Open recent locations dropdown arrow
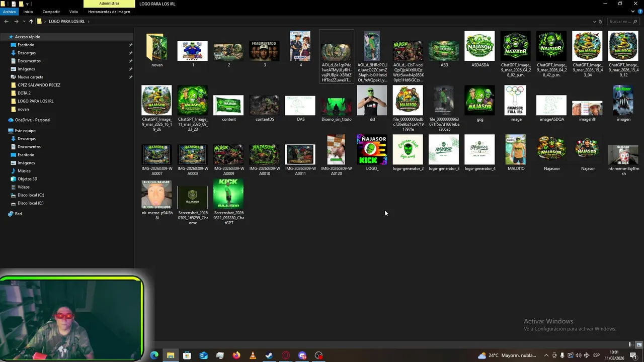644x362 pixels. (x=24, y=22)
